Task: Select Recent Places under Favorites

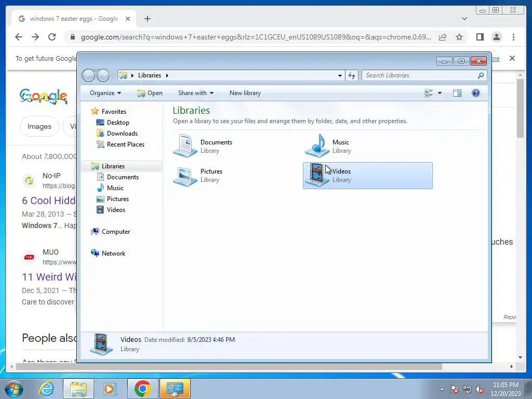Action: pos(126,144)
